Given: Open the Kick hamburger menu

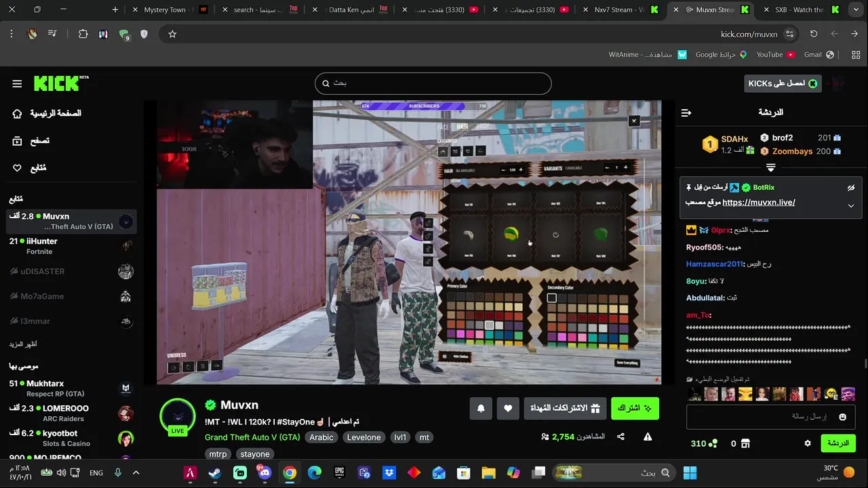Looking at the screenshot, I should [17, 83].
